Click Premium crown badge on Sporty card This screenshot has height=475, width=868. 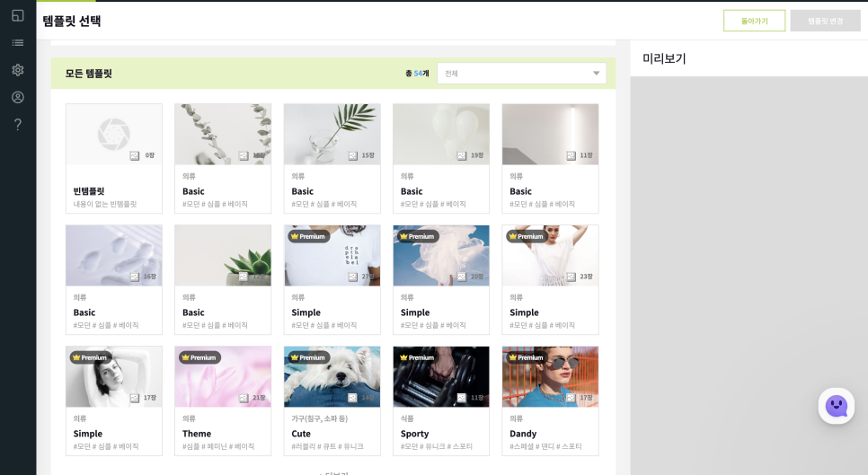point(418,357)
